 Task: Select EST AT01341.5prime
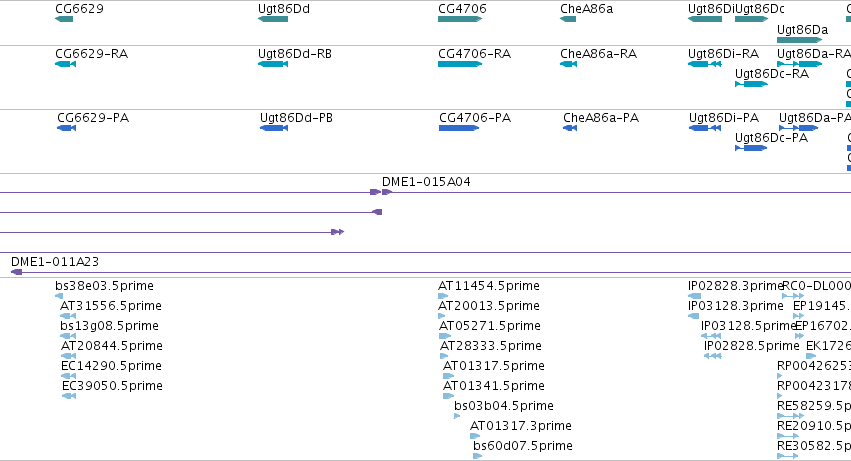494,386
